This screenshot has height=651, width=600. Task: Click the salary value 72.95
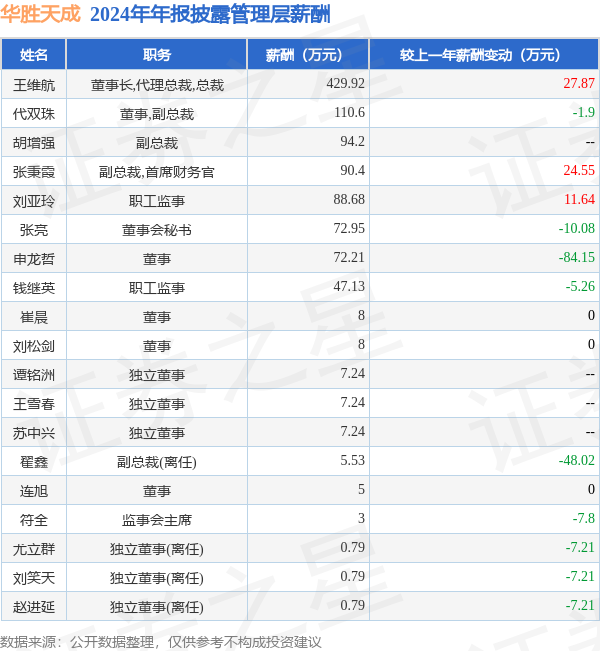349,229
